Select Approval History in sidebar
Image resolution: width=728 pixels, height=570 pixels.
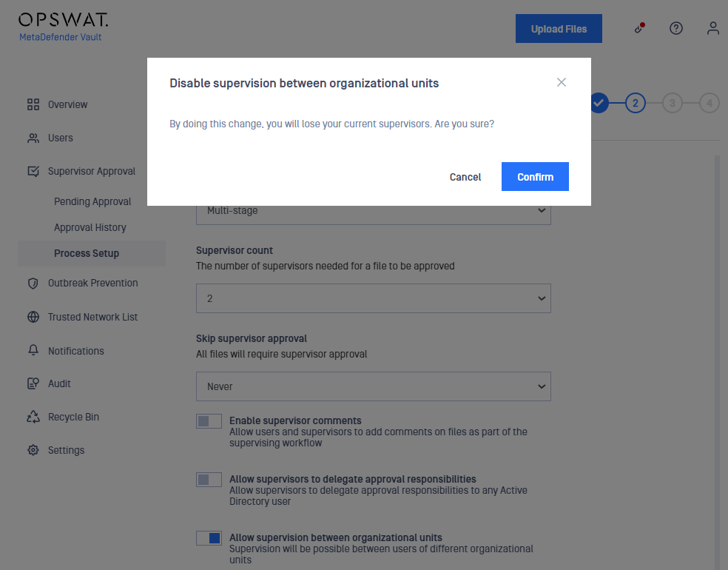point(90,227)
